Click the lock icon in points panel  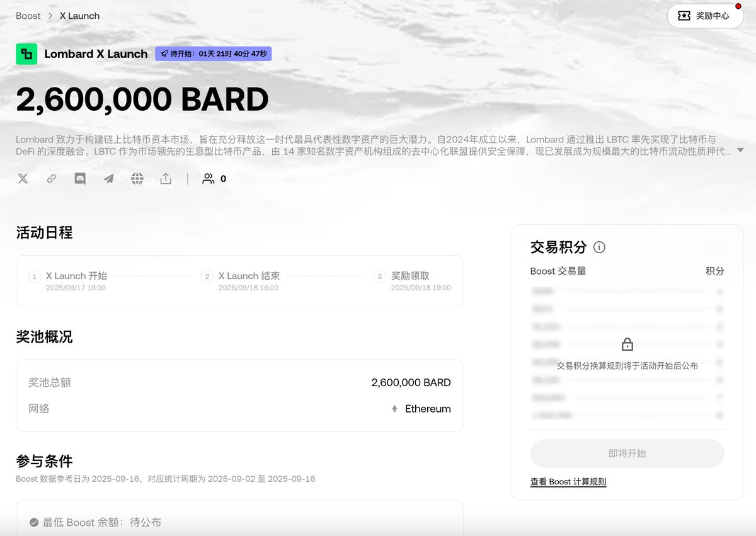point(627,345)
